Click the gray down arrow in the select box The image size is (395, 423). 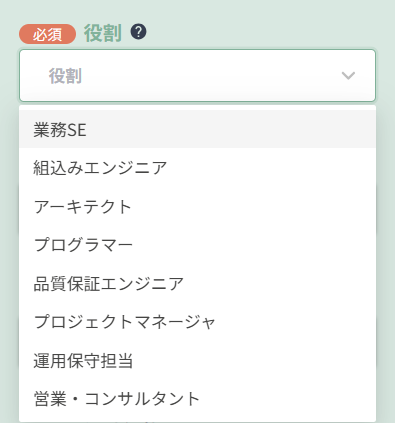point(348,76)
